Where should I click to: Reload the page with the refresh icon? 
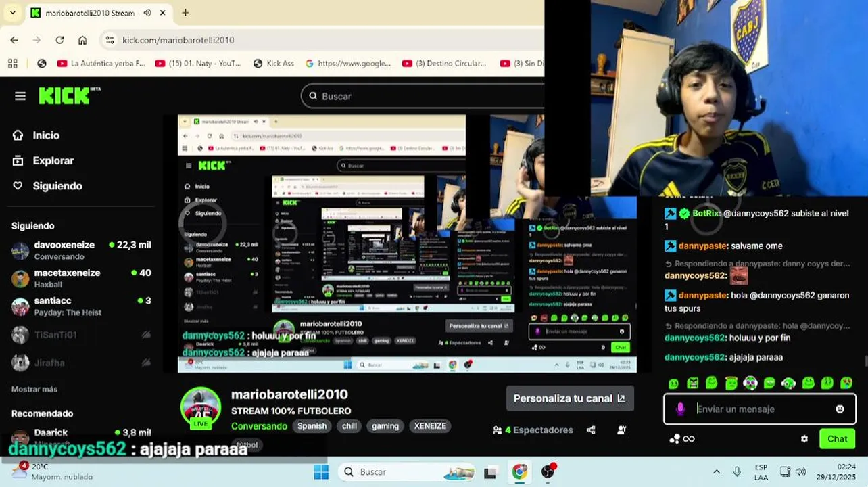coord(59,40)
